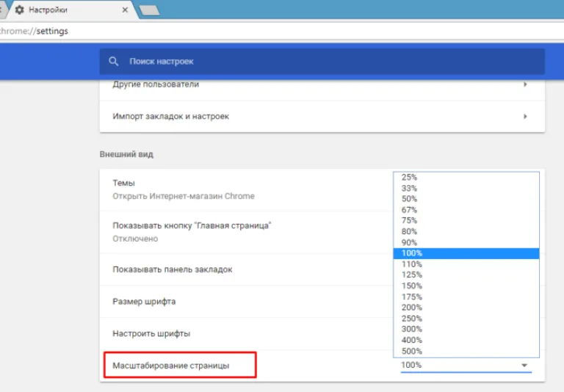Click the chrome://settings address bar

point(282,31)
